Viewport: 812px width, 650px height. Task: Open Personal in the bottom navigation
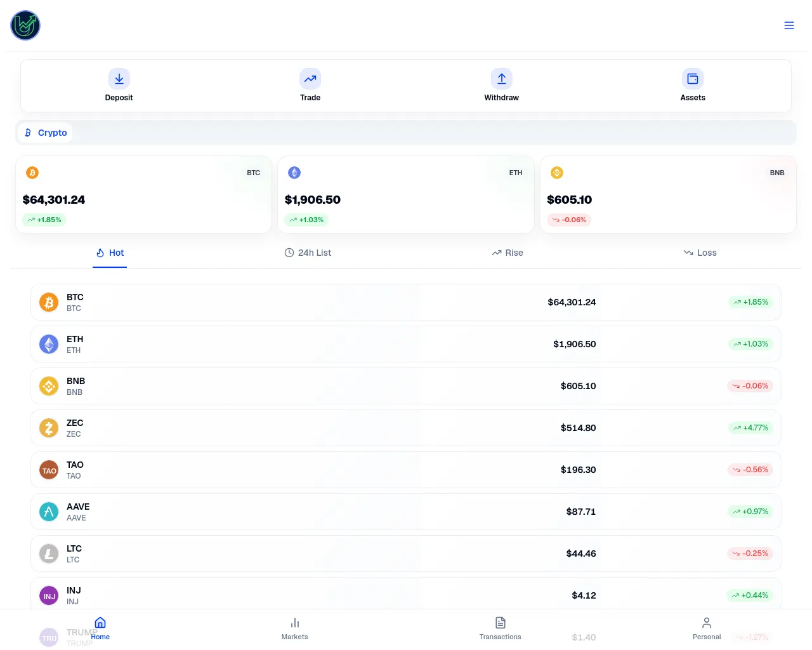707,628
